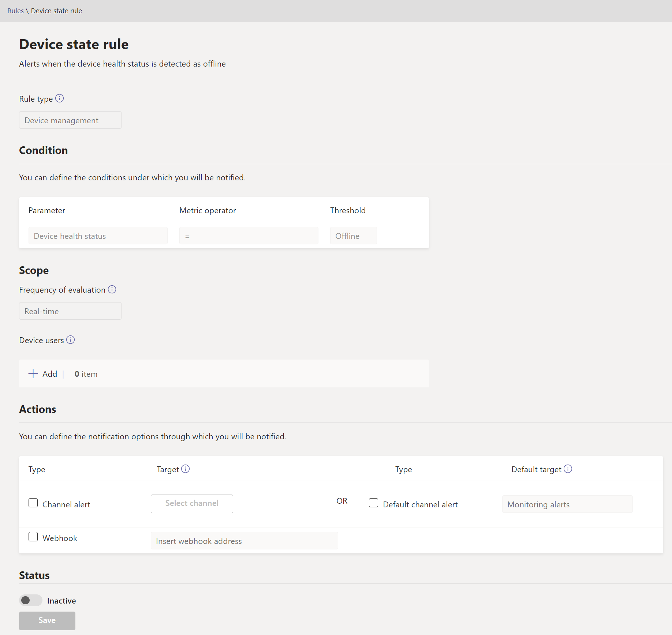Open the Monitoring alerts default target field
The width and height of the screenshot is (672, 635).
[x=567, y=504]
